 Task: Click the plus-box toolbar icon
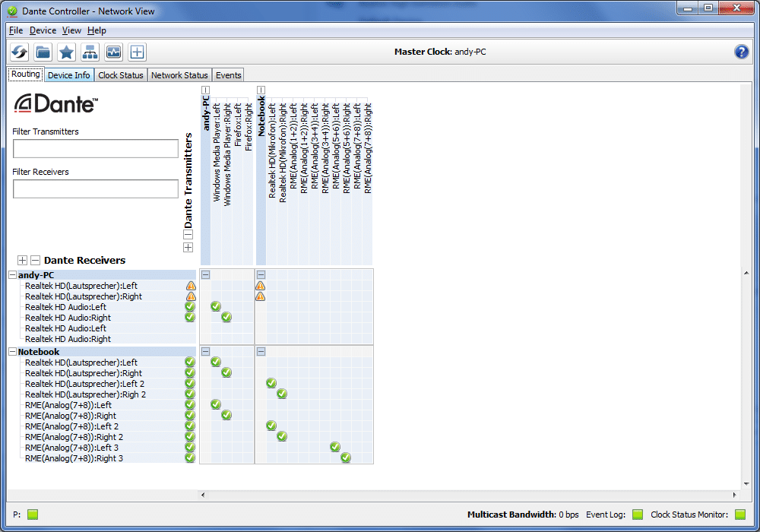point(137,52)
